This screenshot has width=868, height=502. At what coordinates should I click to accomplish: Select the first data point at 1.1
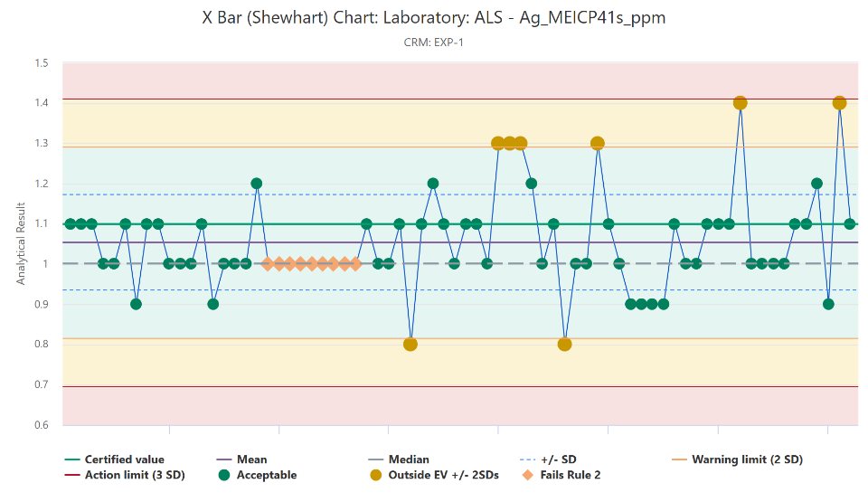click(x=71, y=223)
